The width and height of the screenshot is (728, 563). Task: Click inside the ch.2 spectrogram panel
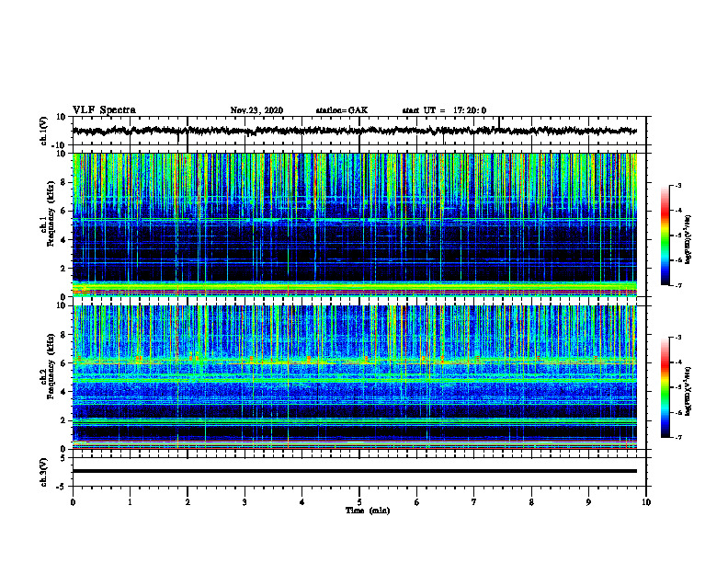354,377
